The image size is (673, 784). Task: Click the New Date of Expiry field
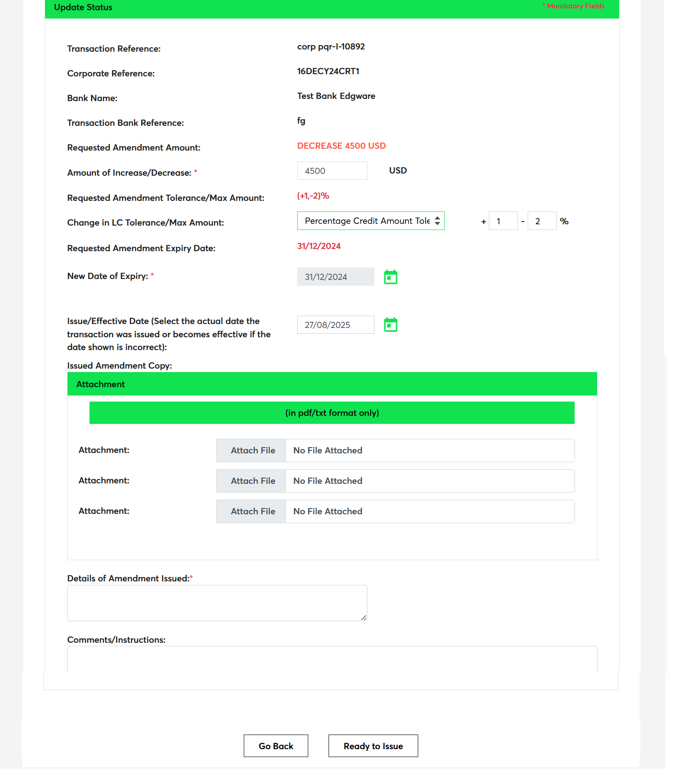(336, 277)
